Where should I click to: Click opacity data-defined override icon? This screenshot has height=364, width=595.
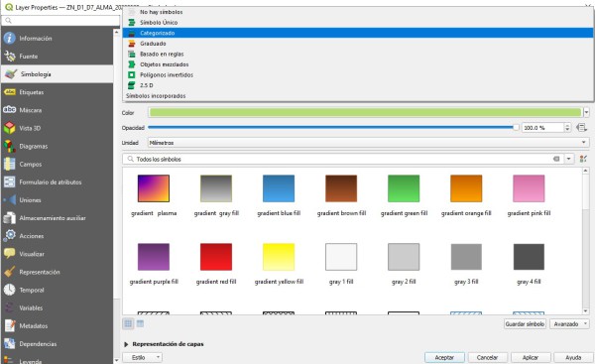[x=581, y=128]
